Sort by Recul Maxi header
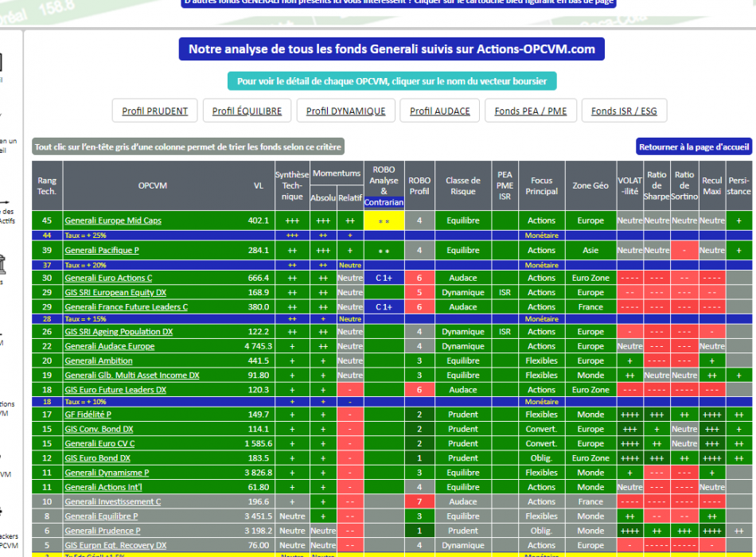This screenshot has height=557, width=756. click(711, 185)
